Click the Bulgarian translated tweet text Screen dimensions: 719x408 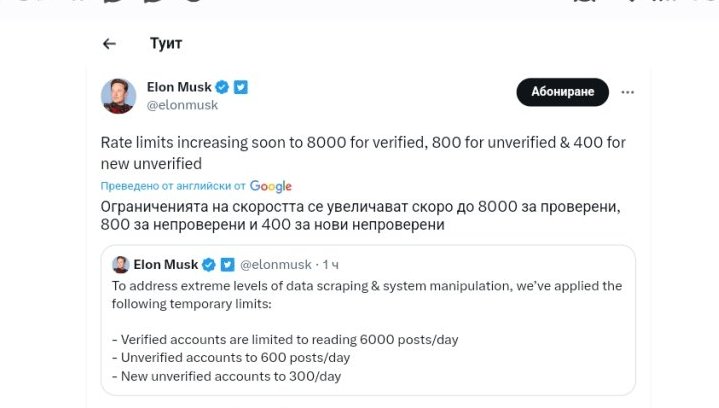[361, 216]
